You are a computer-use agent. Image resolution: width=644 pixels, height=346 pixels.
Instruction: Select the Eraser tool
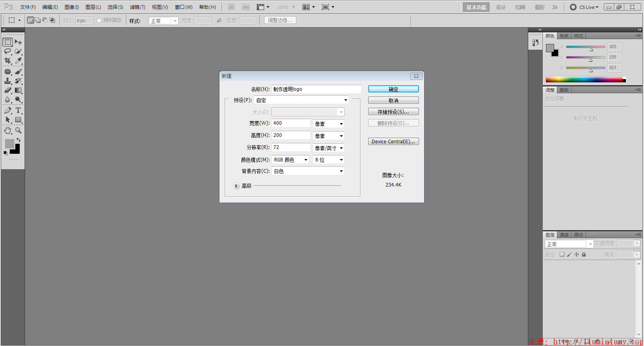pos(8,90)
